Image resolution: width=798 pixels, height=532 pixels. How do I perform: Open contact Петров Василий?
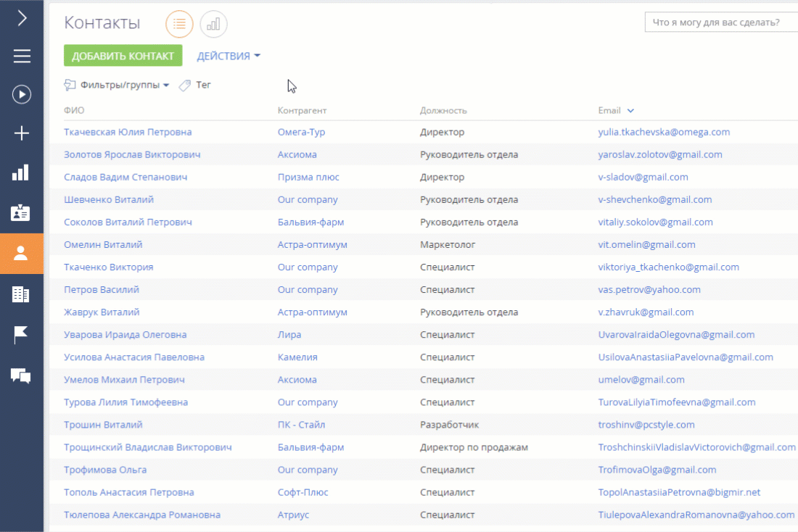click(x=102, y=289)
